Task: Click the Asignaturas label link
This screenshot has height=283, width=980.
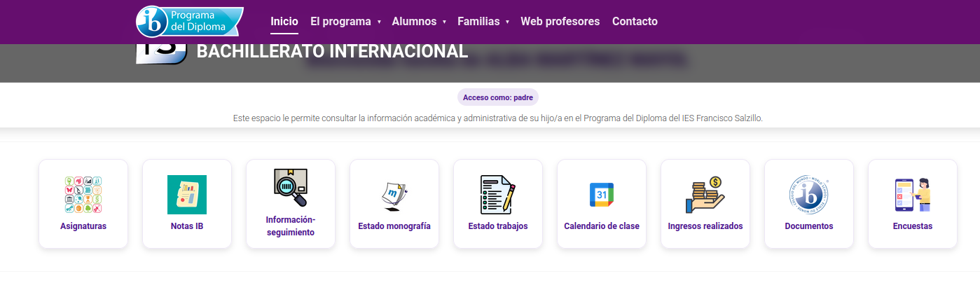Action: point(83,226)
